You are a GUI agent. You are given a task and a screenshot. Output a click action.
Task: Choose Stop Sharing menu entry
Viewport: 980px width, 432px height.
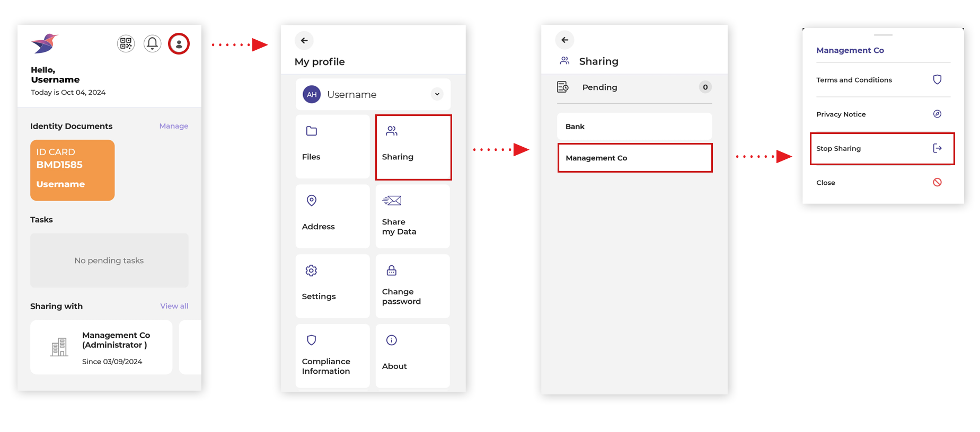(x=882, y=149)
